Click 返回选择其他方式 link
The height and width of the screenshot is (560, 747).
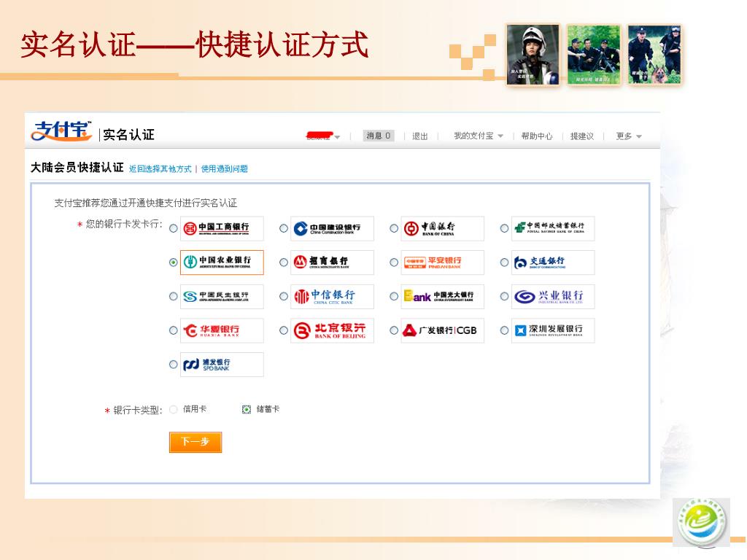160,169
